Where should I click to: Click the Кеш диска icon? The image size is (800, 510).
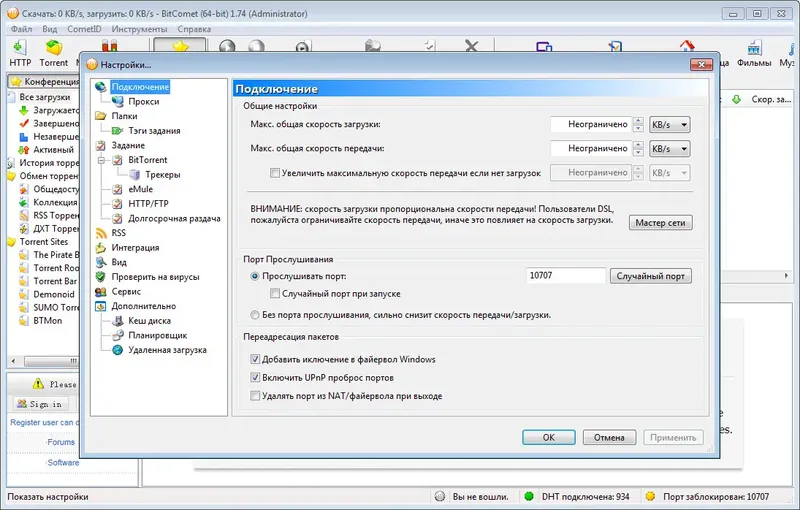117,321
